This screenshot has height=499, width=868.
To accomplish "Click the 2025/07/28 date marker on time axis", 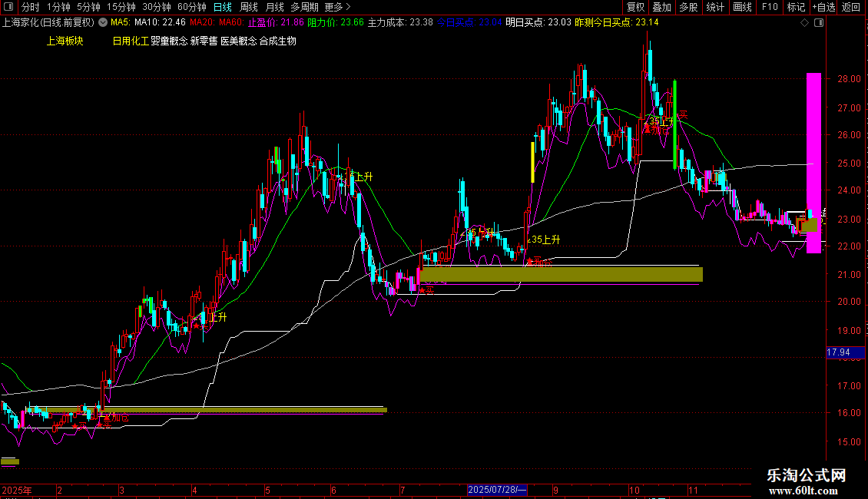I will (497, 490).
